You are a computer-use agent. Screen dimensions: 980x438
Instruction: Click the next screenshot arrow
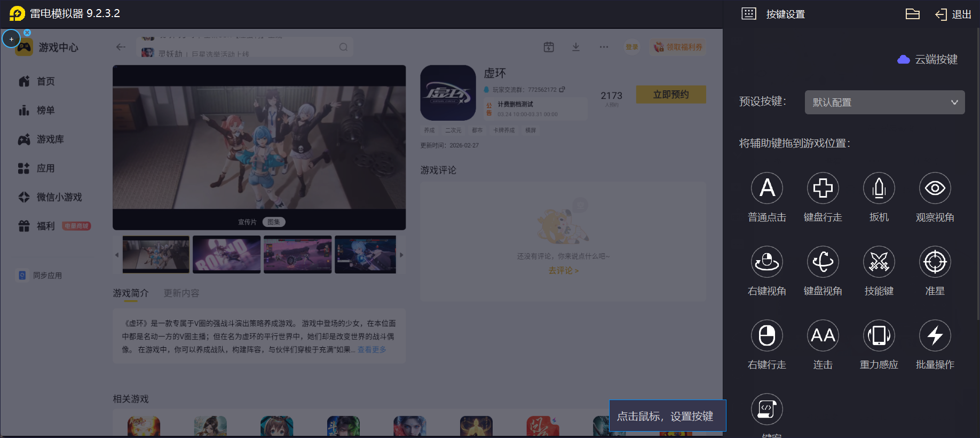401,255
